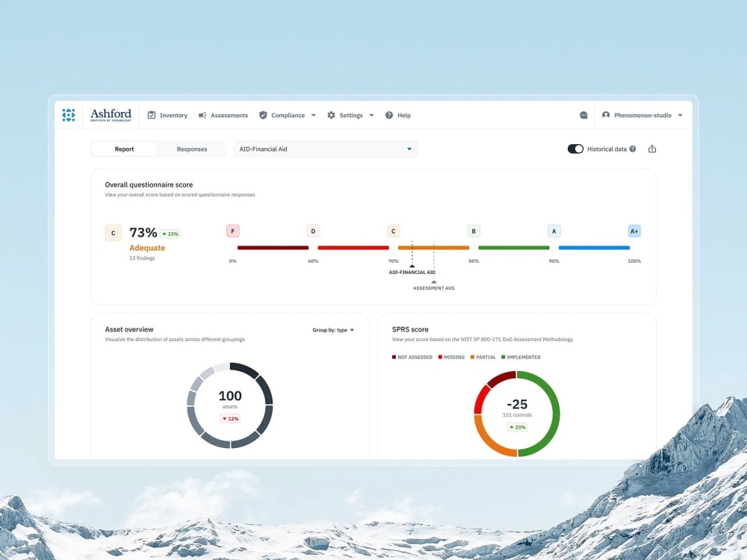Click the 13 findings link

point(142,258)
